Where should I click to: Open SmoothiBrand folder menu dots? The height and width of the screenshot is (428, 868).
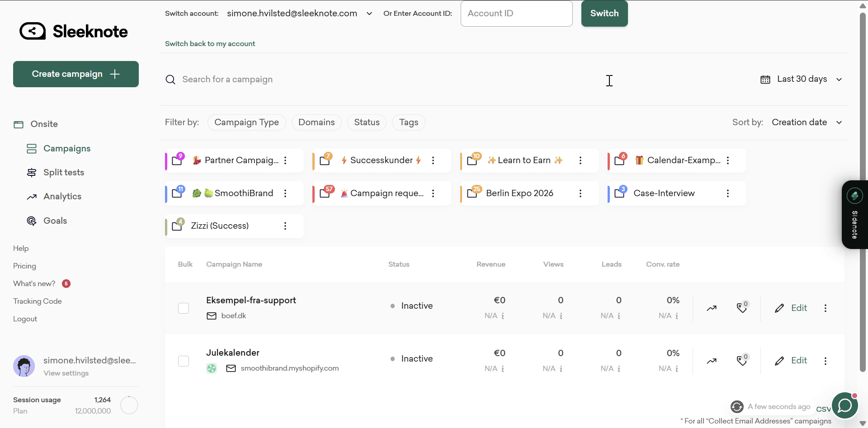pyautogui.click(x=285, y=193)
